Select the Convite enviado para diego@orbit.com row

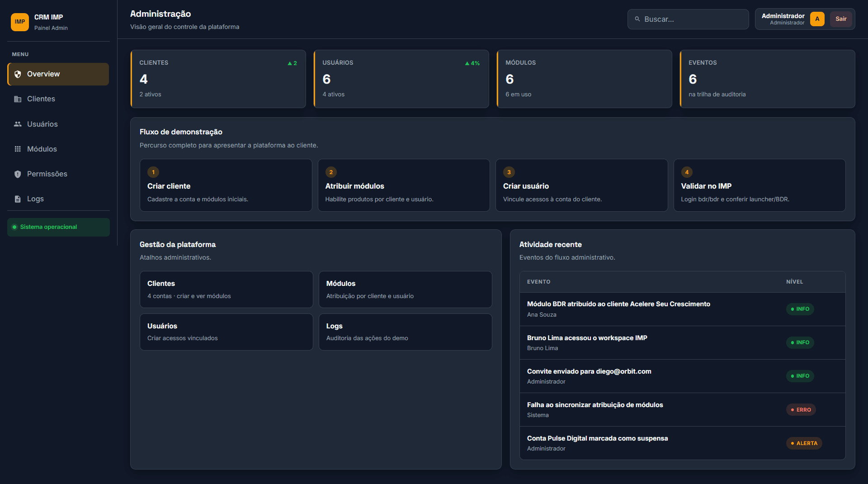coord(682,376)
